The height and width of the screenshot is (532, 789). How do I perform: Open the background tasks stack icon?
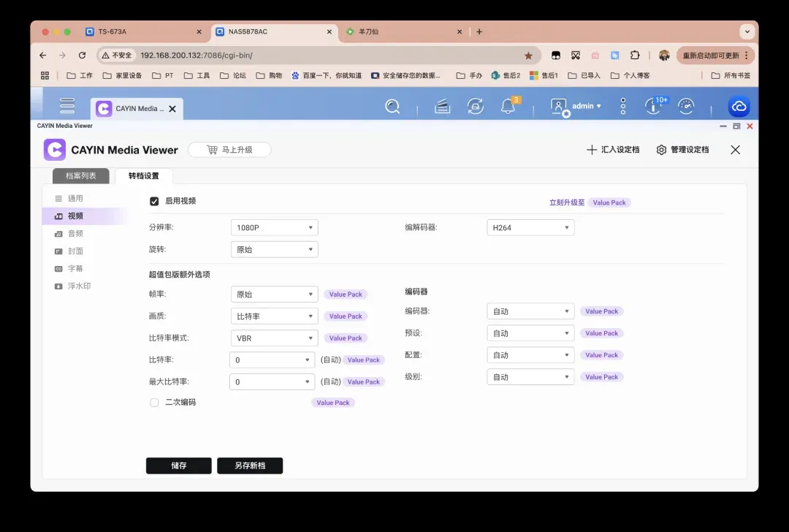point(442,107)
